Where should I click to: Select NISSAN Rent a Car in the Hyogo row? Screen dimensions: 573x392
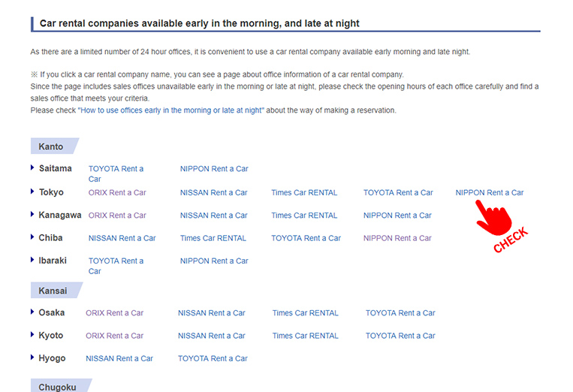(x=119, y=359)
